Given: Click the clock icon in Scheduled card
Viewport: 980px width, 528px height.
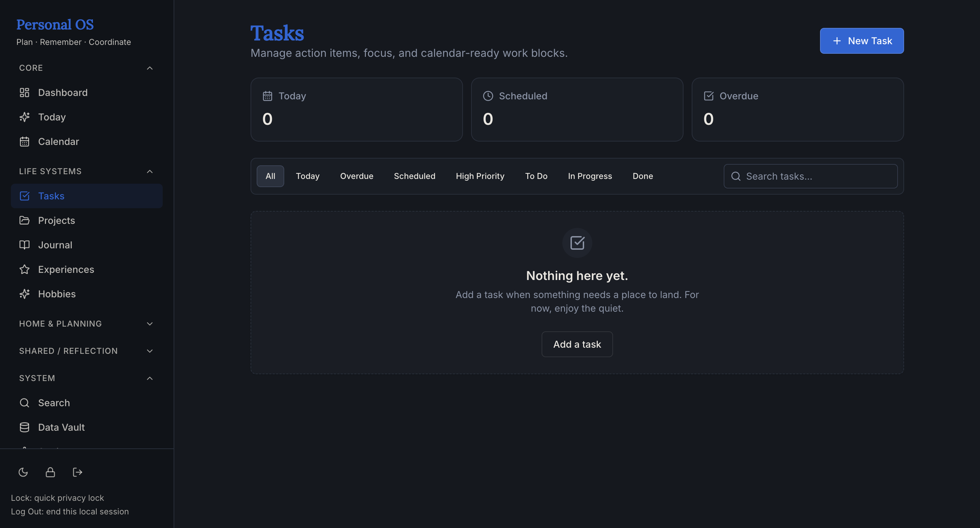Looking at the screenshot, I should [488, 96].
